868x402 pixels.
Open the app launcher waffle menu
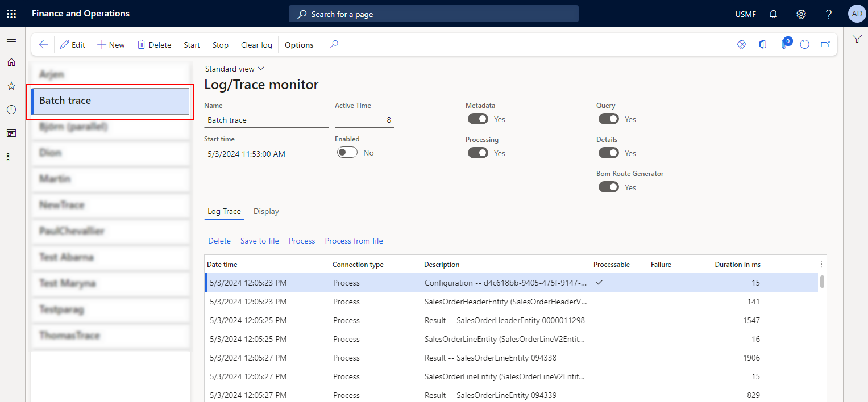pyautogui.click(x=11, y=14)
